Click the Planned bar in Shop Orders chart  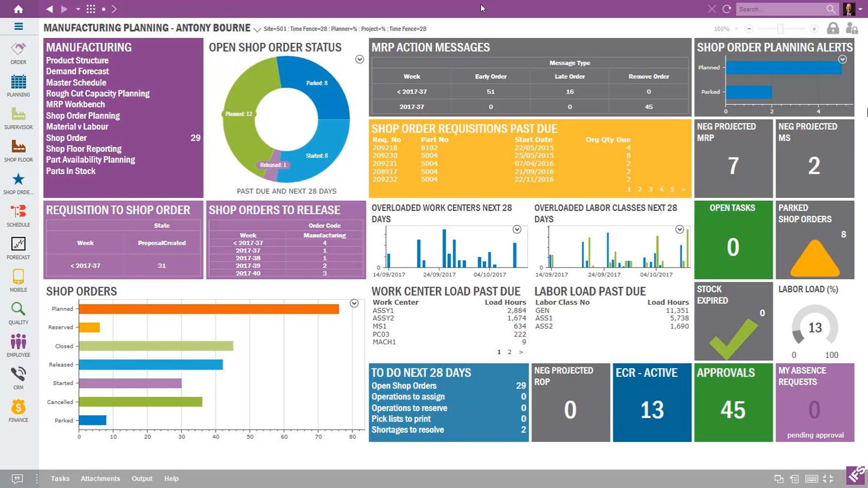click(209, 309)
